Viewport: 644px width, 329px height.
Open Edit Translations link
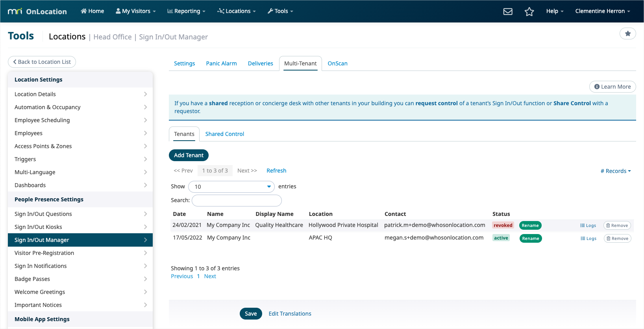pyautogui.click(x=290, y=314)
